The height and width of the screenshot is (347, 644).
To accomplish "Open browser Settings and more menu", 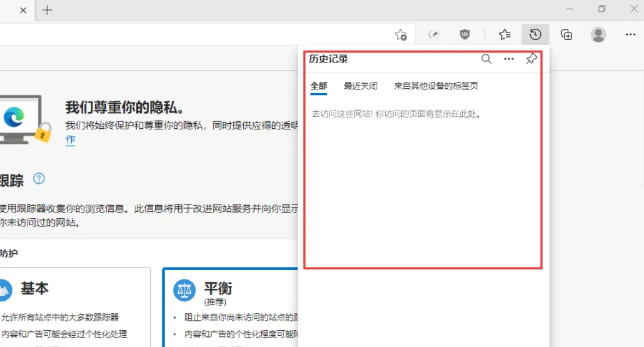I will click(630, 34).
